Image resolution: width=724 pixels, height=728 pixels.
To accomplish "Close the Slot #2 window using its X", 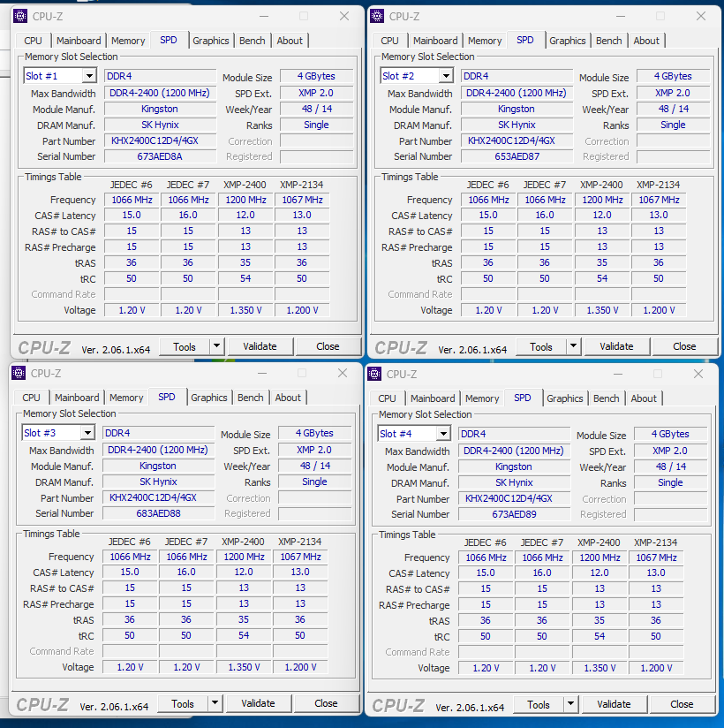I will click(x=701, y=16).
